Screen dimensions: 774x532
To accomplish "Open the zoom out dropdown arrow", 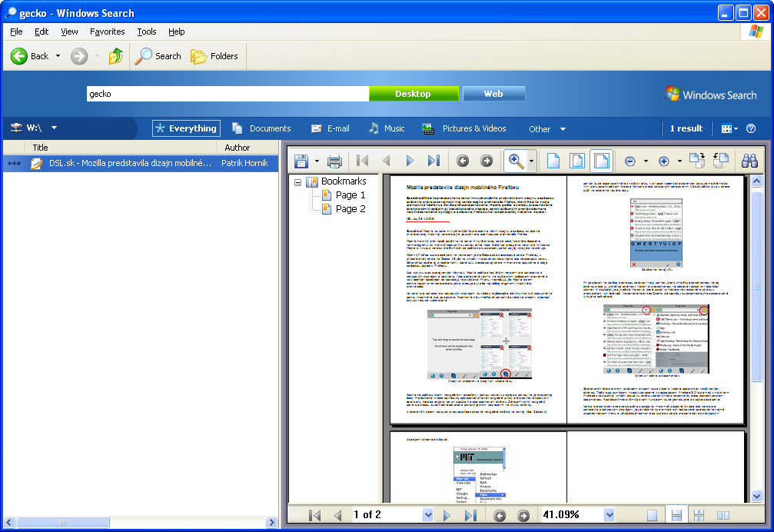I will tap(646, 161).
